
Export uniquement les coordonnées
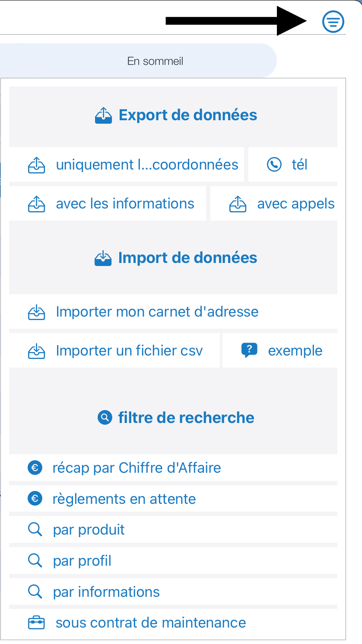[147, 165]
